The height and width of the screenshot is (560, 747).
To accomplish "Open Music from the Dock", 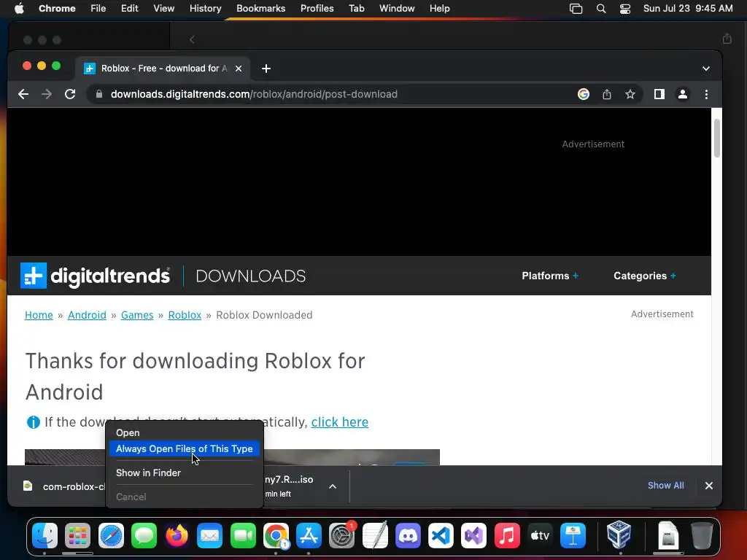I will (x=507, y=536).
